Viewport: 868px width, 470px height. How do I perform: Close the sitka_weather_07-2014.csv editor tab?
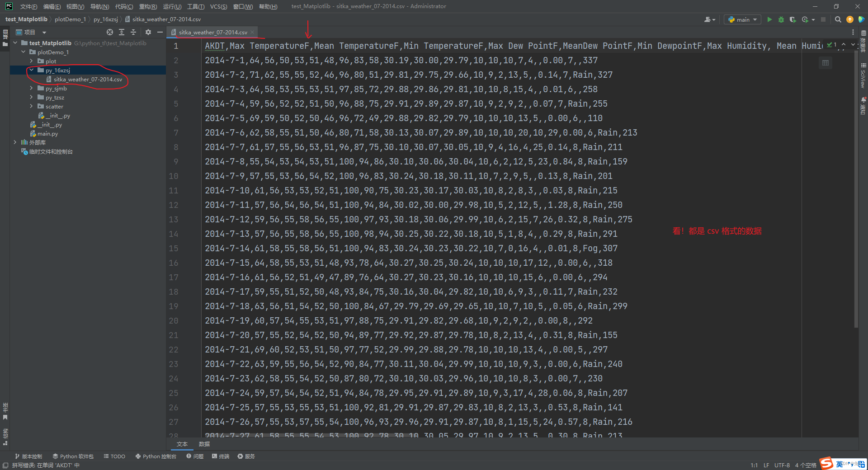pyautogui.click(x=253, y=32)
